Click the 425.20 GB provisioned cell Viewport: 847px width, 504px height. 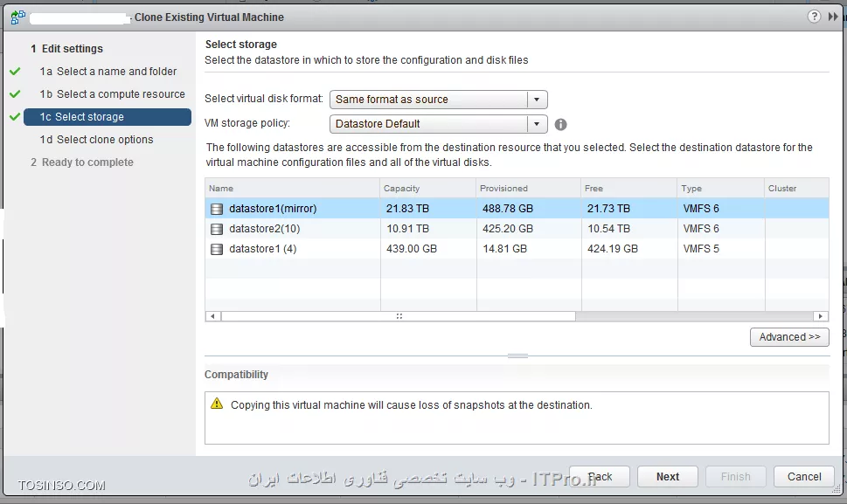(507, 229)
